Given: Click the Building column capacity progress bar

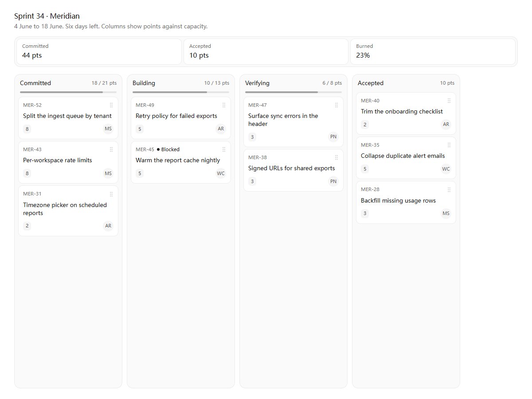Looking at the screenshot, I should click(181, 92).
